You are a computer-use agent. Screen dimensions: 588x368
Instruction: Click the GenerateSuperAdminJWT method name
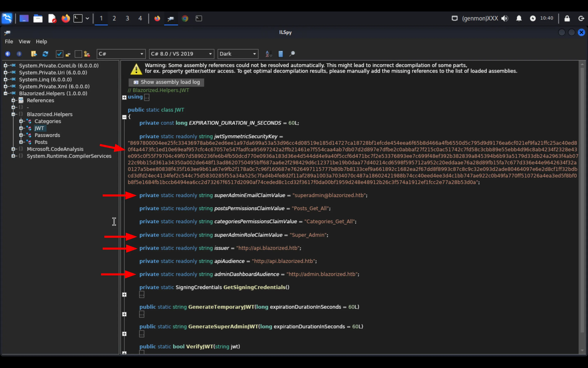(223, 327)
